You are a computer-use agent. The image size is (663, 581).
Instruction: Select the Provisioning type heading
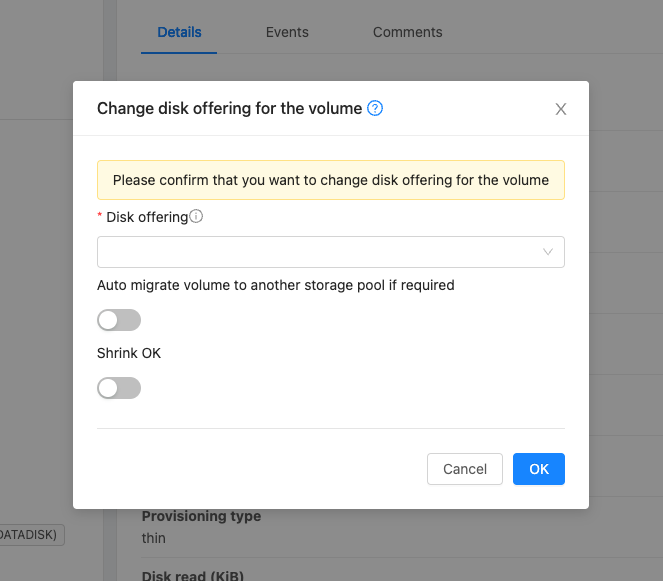pos(201,516)
